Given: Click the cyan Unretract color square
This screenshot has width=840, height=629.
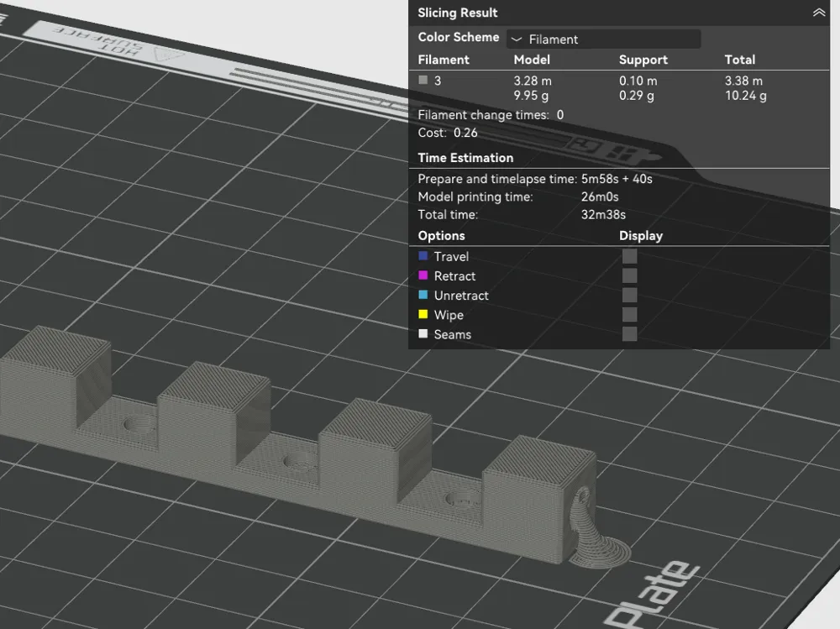Looking at the screenshot, I should 423,295.
